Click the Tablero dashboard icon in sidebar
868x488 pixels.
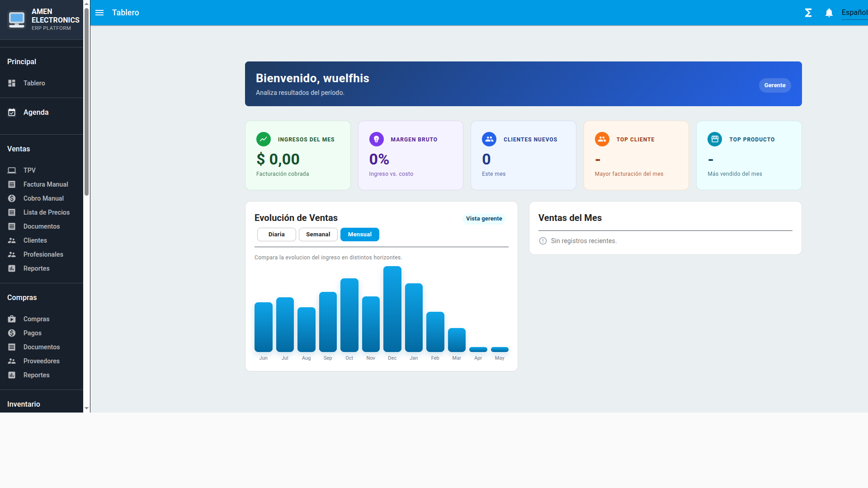click(12, 83)
